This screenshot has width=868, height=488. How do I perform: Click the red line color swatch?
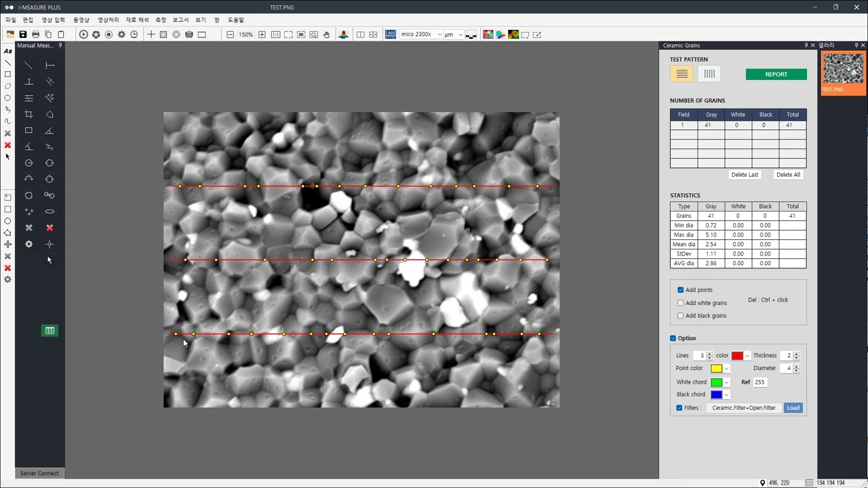point(737,356)
